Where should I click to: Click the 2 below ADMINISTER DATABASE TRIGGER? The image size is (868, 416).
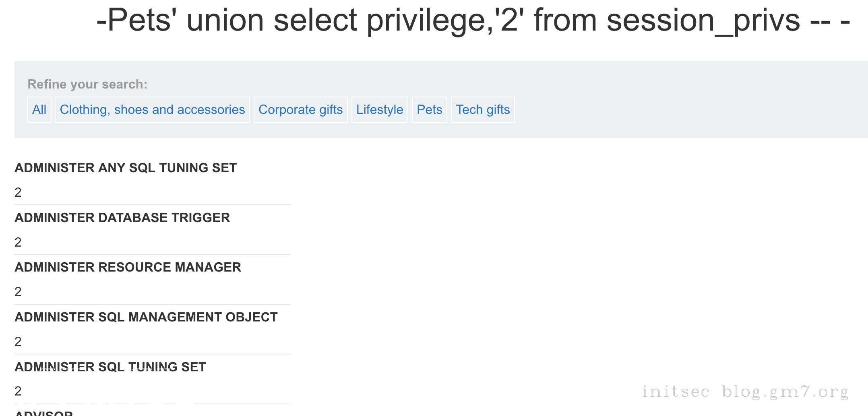(18, 242)
